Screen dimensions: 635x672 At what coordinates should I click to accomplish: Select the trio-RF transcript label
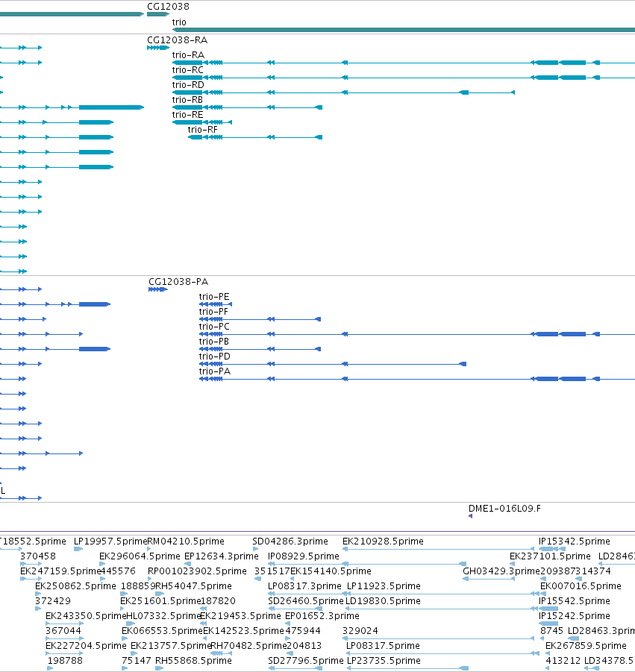pos(203,130)
